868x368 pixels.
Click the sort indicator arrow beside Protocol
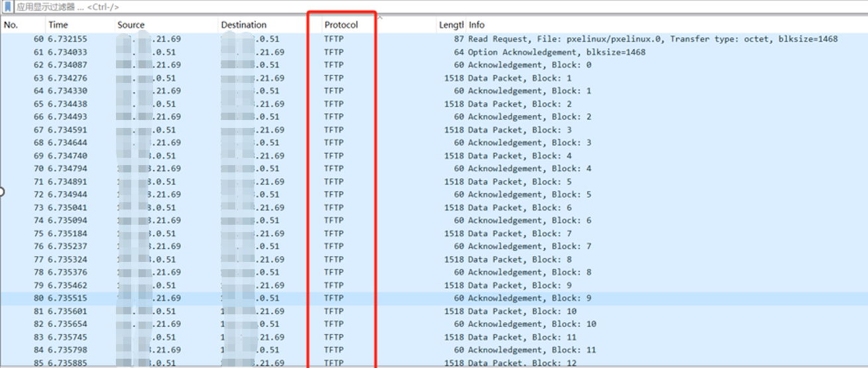[x=380, y=18]
